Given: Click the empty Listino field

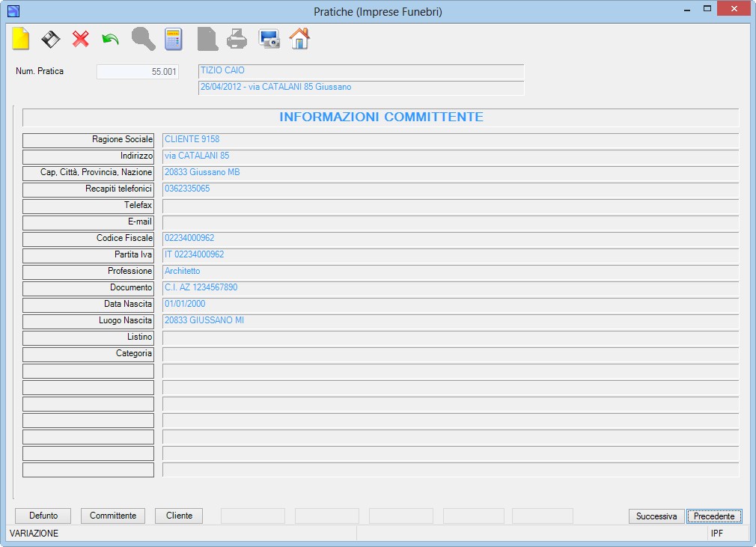Looking at the screenshot, I should pyautogui.click(x=451, y=337).
